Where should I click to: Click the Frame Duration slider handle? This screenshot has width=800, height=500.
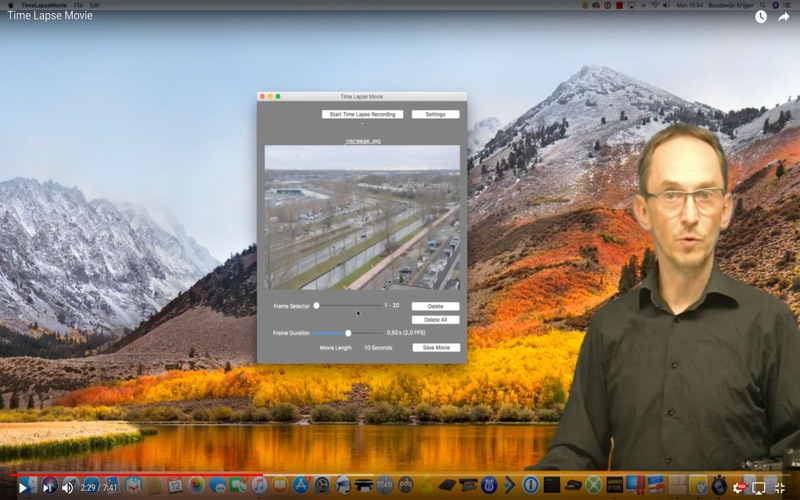(348, 333)
